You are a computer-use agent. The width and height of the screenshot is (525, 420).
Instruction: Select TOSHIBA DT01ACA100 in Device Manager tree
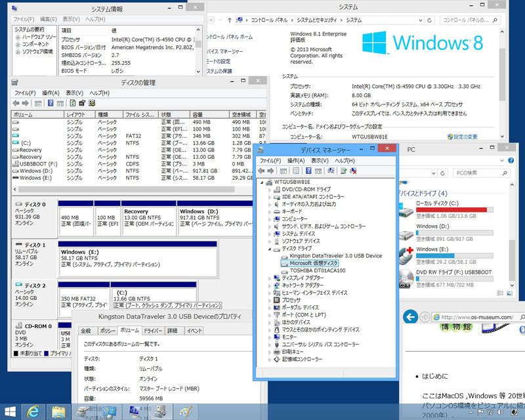click(318, 270)
